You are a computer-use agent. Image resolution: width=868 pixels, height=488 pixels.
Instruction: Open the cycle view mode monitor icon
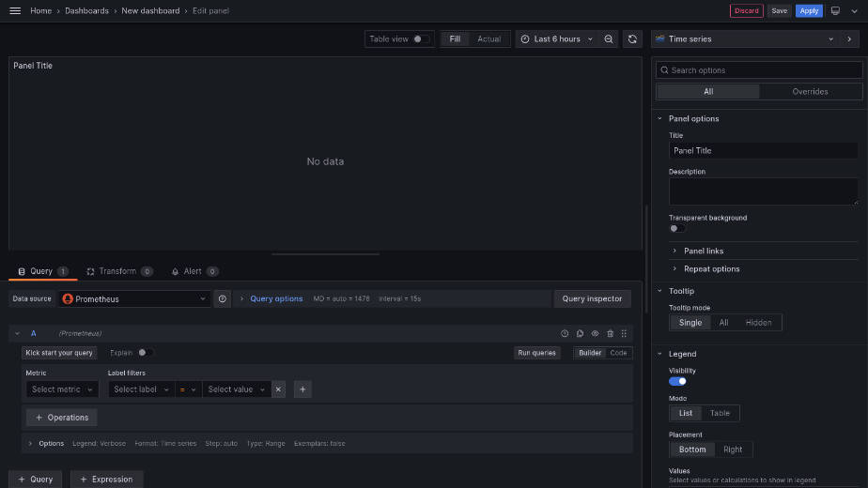click(835, 10)
